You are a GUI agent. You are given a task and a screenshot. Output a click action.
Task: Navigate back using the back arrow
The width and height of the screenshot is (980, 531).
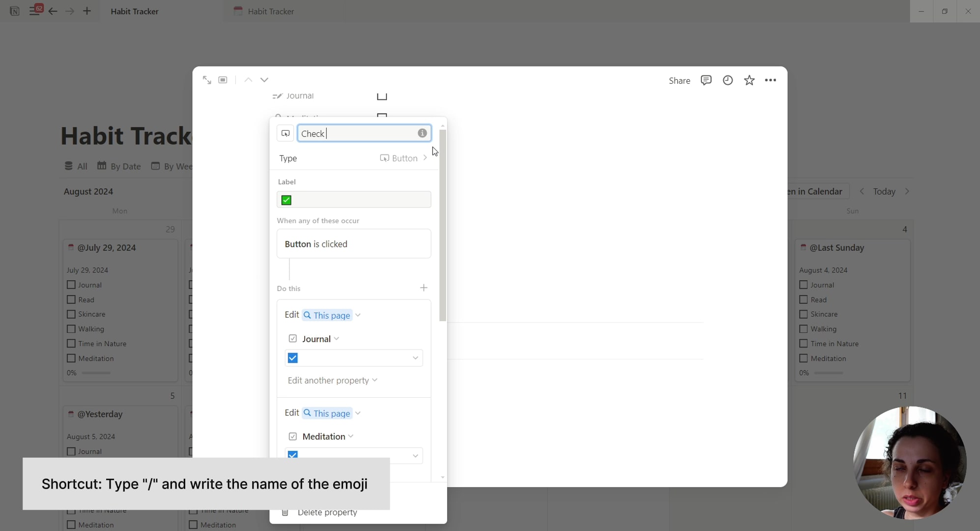53,11
